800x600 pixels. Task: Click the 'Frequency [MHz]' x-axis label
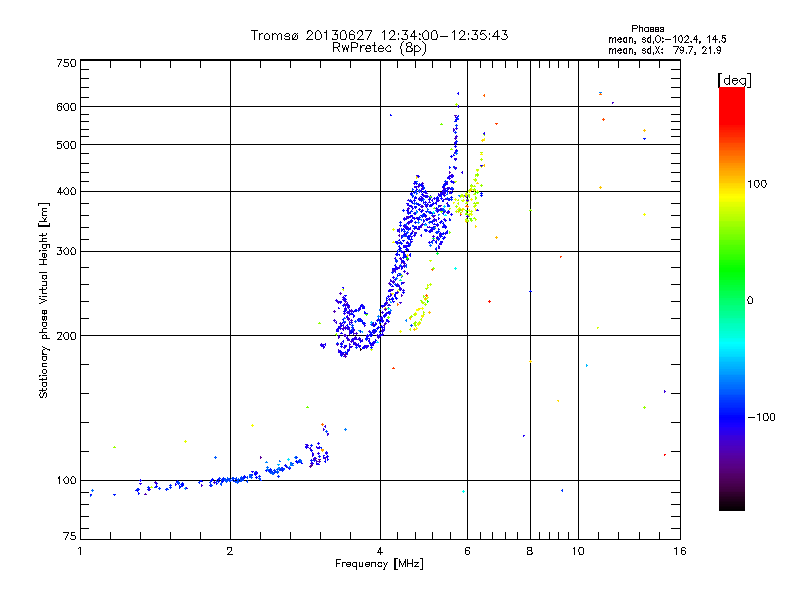click(379, 564)
